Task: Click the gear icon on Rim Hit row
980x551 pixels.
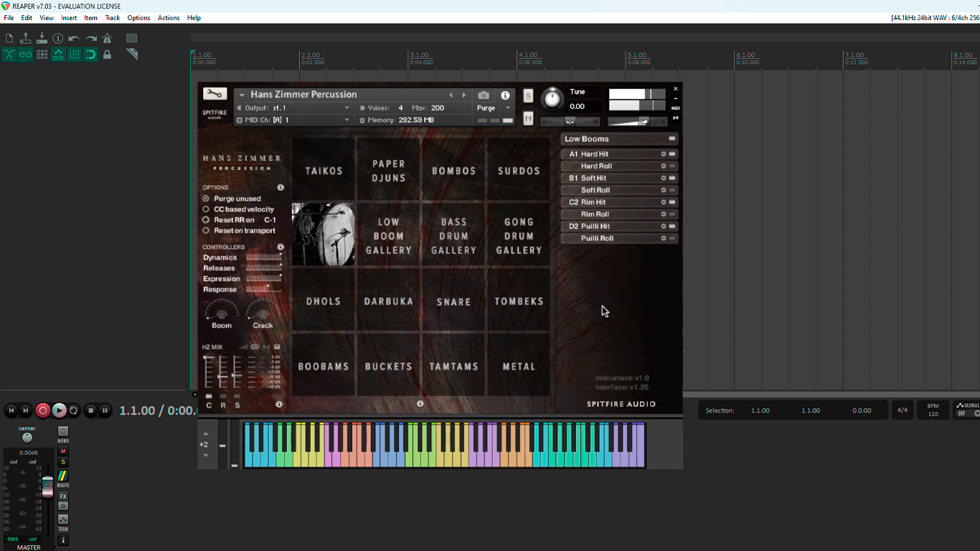Action: (664, 202)
